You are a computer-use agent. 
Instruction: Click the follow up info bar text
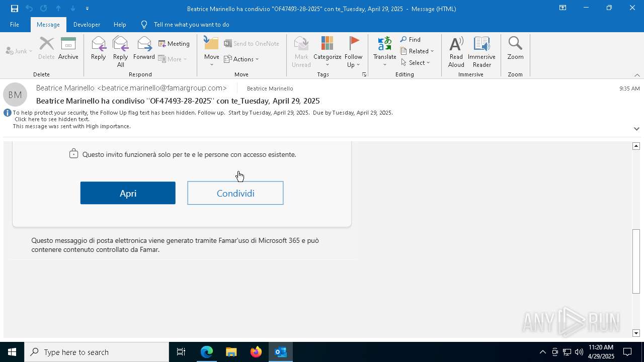[203, 113]
